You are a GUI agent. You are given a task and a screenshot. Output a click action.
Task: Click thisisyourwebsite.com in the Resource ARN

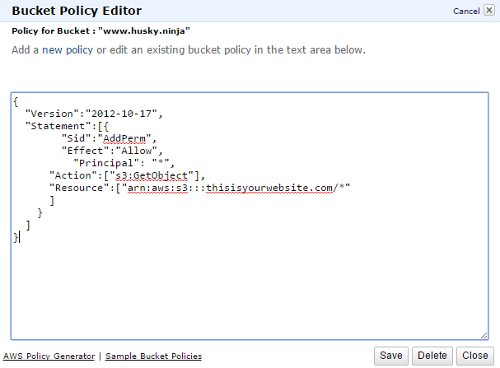(x=269, y=188)
